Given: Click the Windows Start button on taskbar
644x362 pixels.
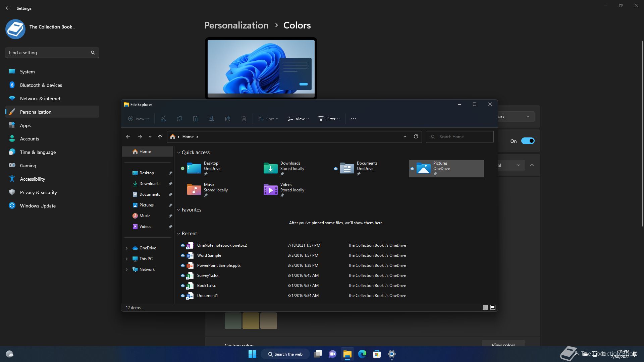Looking at the screenshot, I should (252, 354).
